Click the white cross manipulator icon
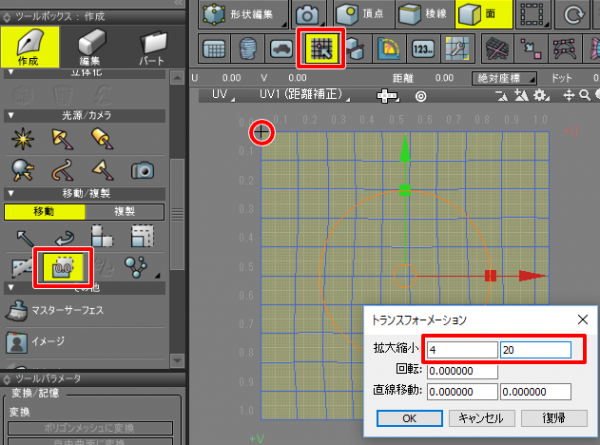 point(387,96)
